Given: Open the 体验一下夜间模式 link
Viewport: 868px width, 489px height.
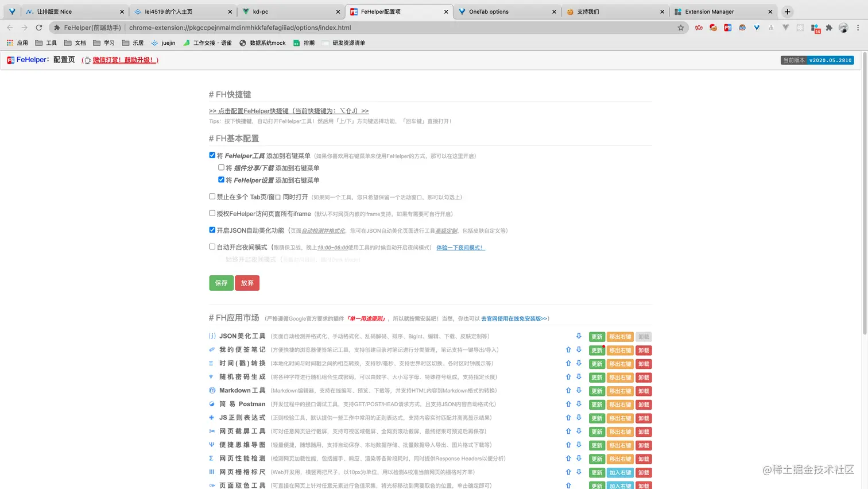Looking at the screenshot, I should [x=460, y=248].
